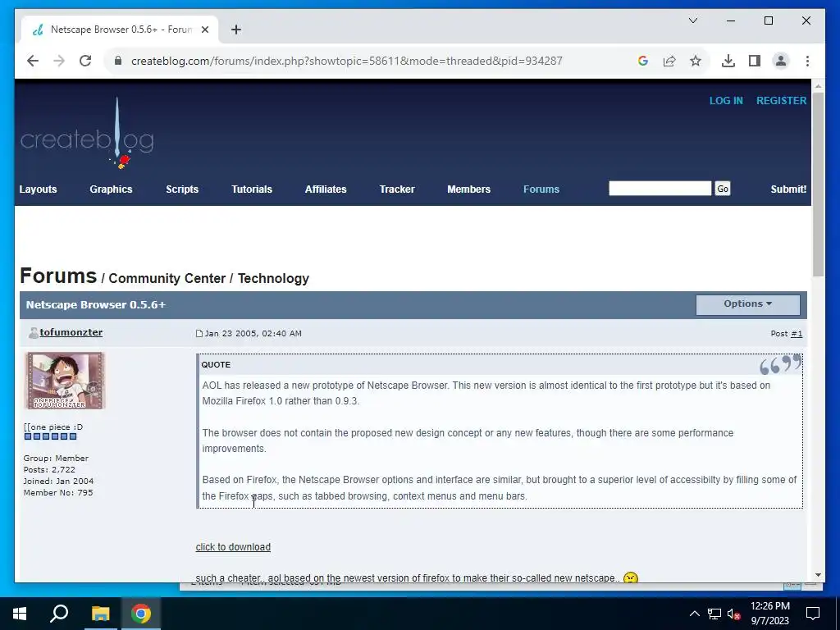This screenshot has width=840, height=630.
Task: Click the createblog logo
Action: pos(87,134)
